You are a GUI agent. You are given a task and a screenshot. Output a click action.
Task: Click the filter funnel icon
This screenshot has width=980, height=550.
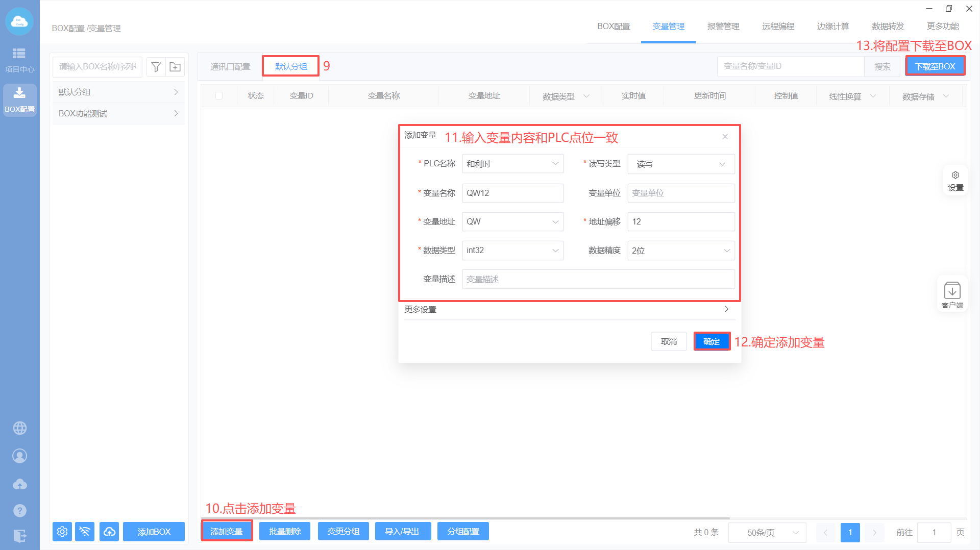tap(156, 67)
